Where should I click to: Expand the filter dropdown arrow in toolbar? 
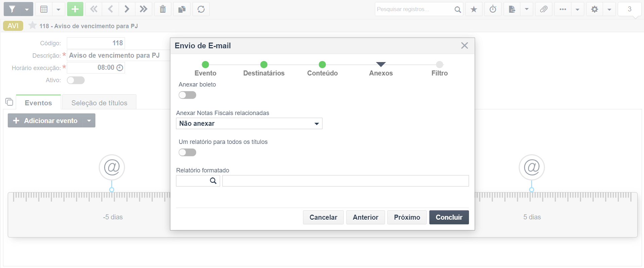(x=27, y=9)
